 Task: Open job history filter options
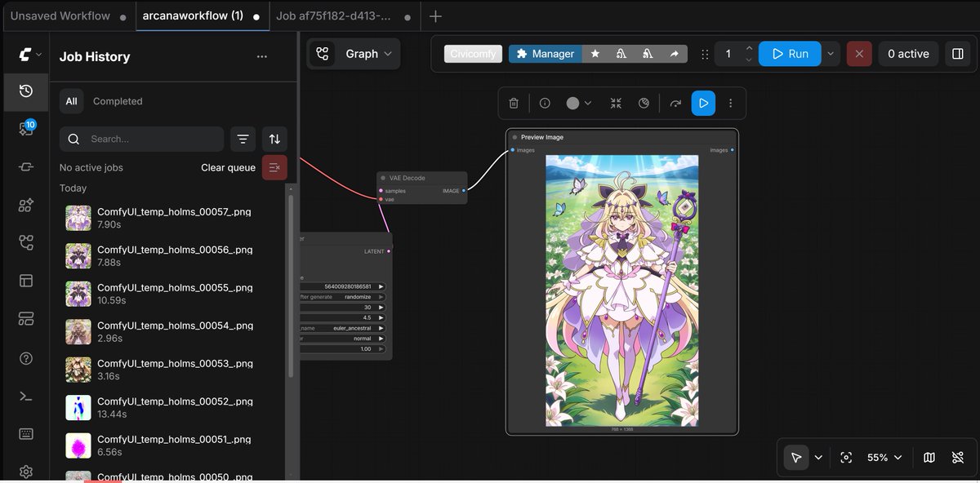coord(243,140)
